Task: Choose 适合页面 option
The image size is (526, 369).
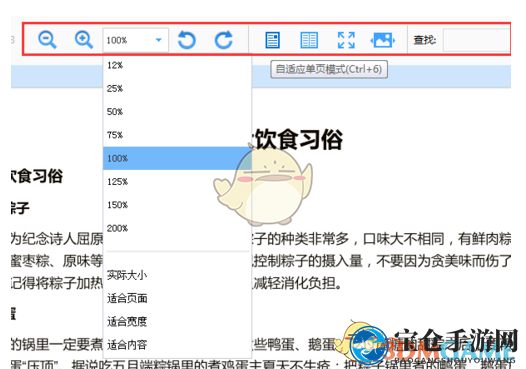Action: [177, 298]
